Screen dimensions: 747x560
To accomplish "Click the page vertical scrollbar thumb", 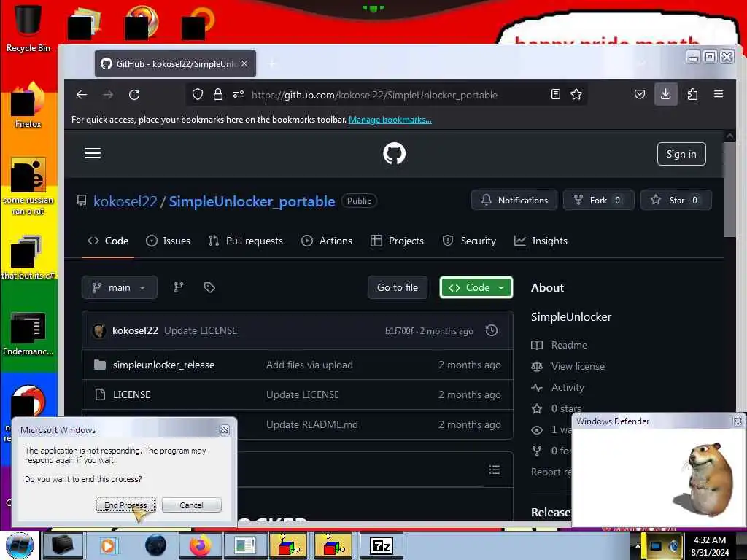I will click(x=729, y=190).
